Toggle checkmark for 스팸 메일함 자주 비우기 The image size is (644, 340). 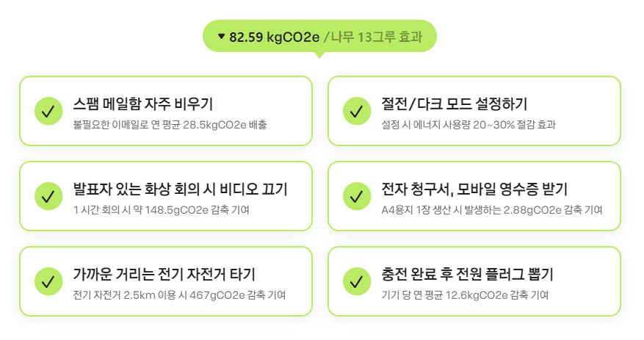pyautogui.click(x=48, y=111)
